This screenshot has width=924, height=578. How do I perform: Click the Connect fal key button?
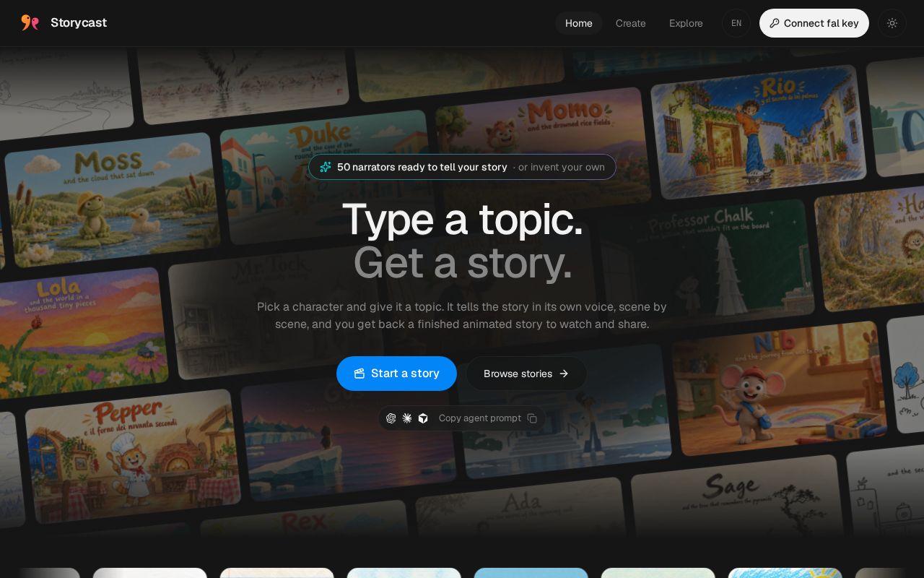[814, 23]
